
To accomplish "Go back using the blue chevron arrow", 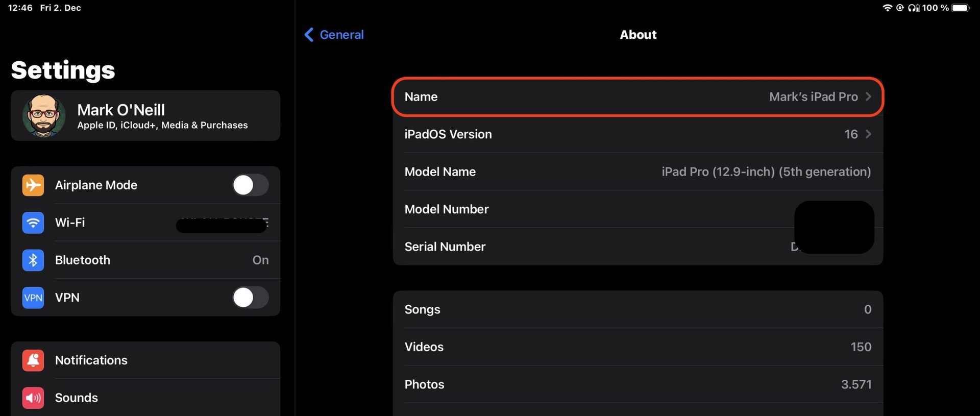I will pos(309,35).
